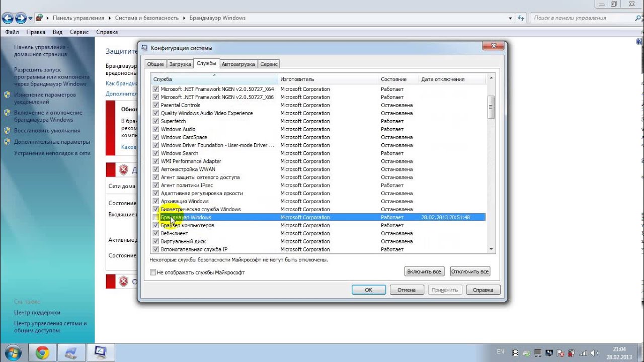The width and height of the screenshot is (644, 362).
Task: Click the Action Center flag tray icon
Action: 560,353
